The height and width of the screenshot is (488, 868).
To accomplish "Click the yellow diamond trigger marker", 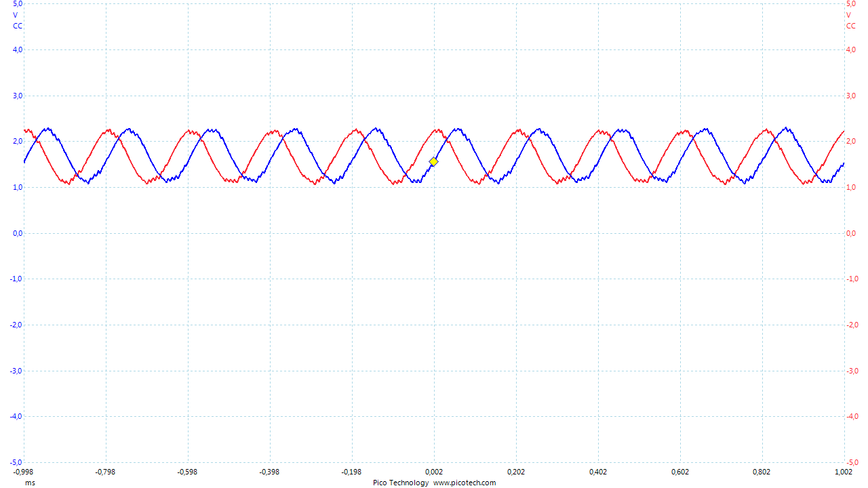I will (x=434, y=161).
